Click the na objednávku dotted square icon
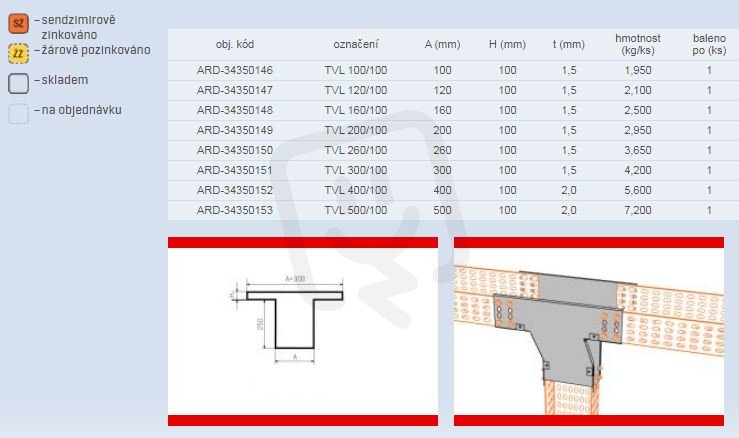 (18, 114)
